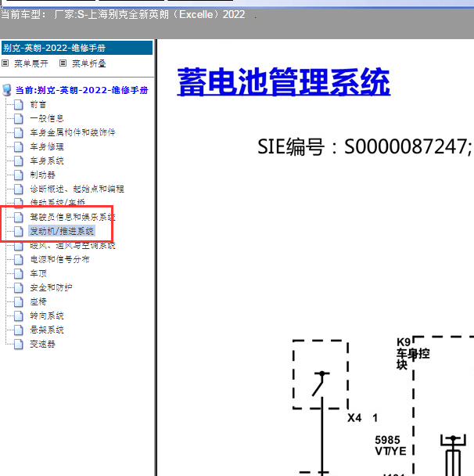This screenshot has width=474, height=476.
Task: Open the 前言 chapter
Action: point(38,105)
